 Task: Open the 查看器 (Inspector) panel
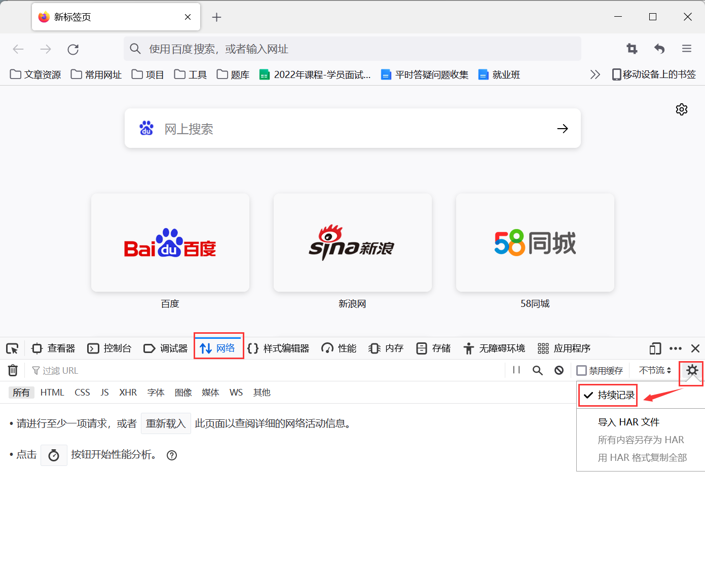pos(53,348)
